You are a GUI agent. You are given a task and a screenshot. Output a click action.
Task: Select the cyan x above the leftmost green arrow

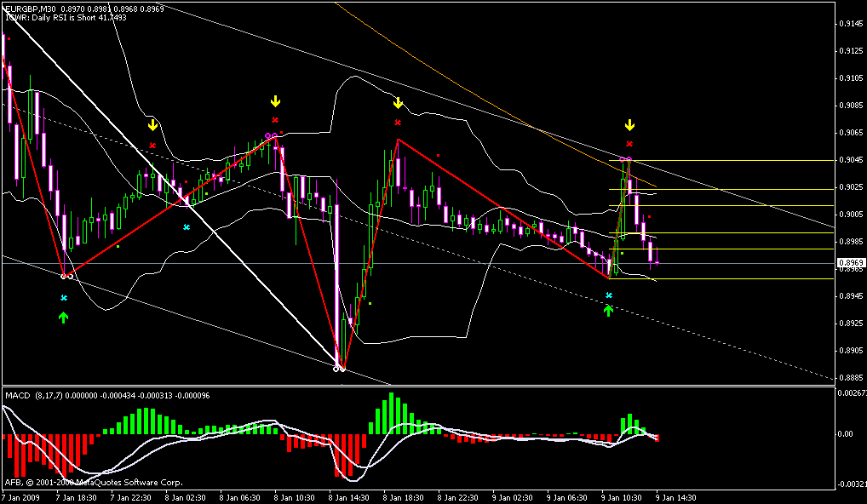point(63,299)
